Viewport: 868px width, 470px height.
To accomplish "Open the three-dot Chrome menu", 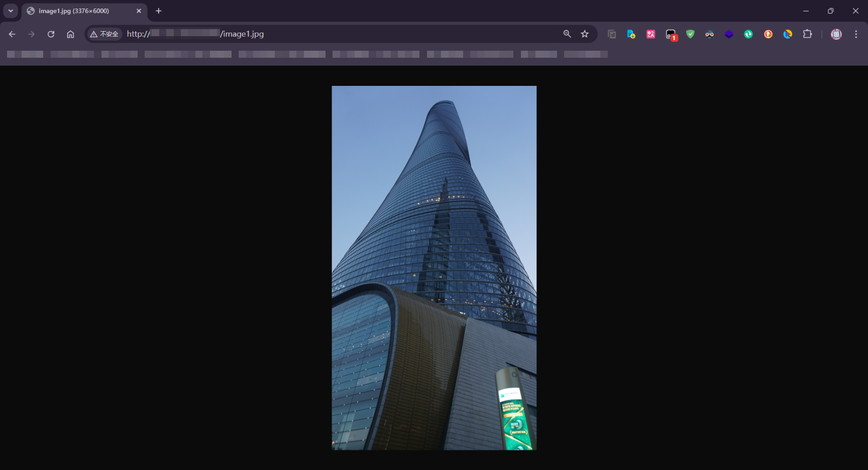I will (856, 34).
